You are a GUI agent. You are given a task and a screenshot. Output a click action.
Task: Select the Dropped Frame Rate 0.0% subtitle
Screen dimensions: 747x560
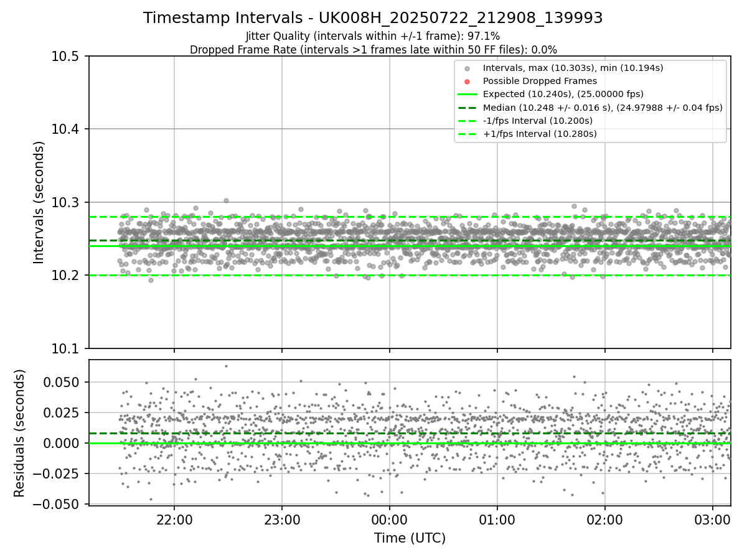point(373,50)
